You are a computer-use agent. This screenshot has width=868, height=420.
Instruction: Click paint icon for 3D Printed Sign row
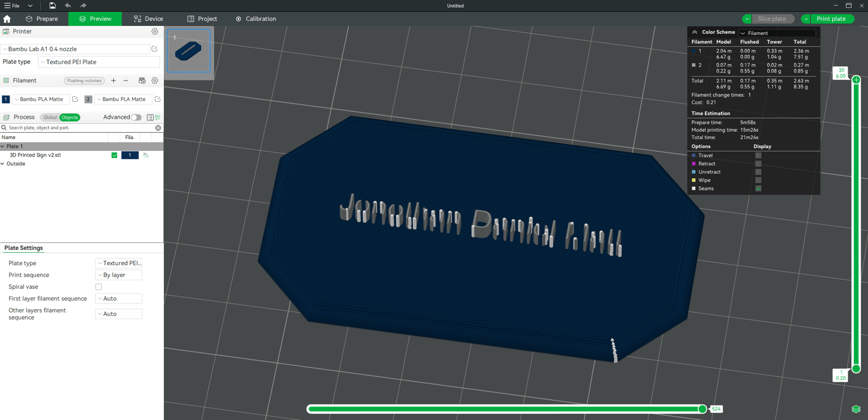(146, 155)
